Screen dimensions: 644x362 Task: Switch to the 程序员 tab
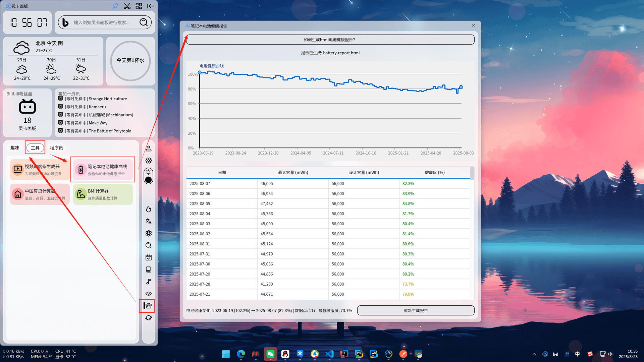(x=56, y=148)
